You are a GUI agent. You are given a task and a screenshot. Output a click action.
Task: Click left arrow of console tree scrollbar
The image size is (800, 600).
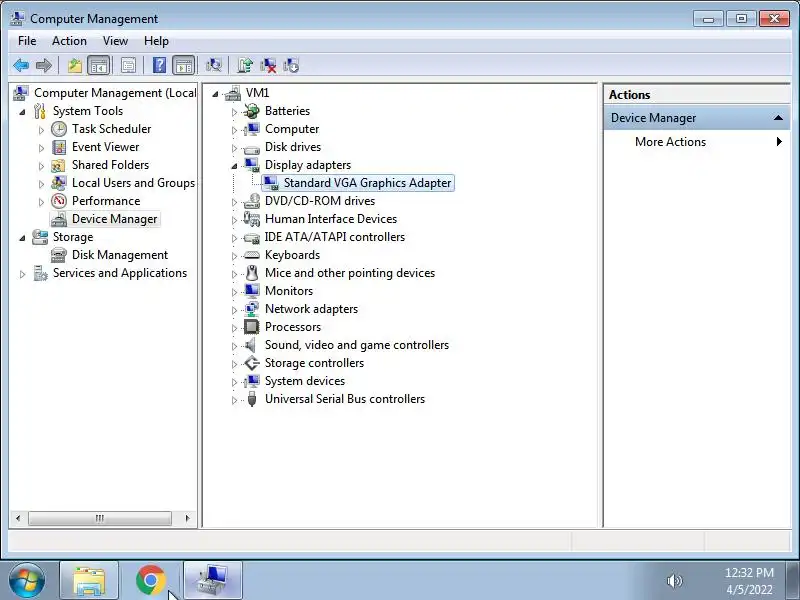(18, 518)
